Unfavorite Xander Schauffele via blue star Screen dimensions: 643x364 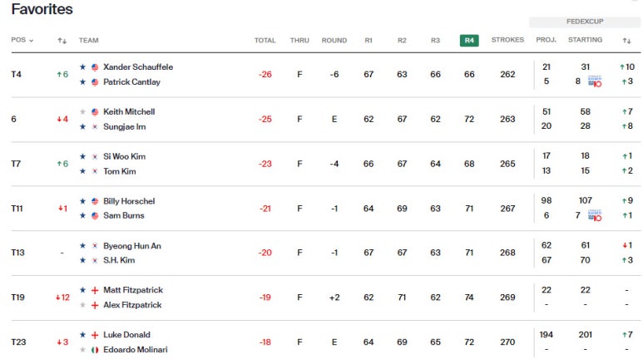point(83,66)
